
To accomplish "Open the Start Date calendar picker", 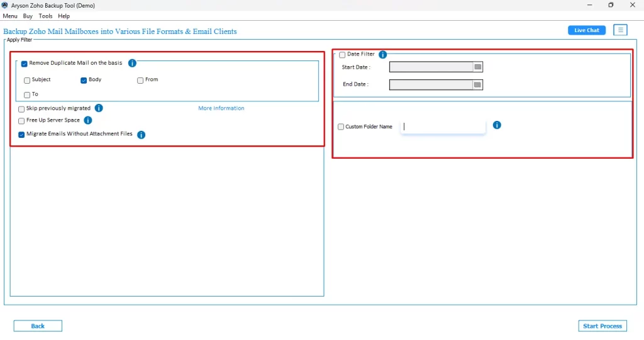I will coord(478,67).
